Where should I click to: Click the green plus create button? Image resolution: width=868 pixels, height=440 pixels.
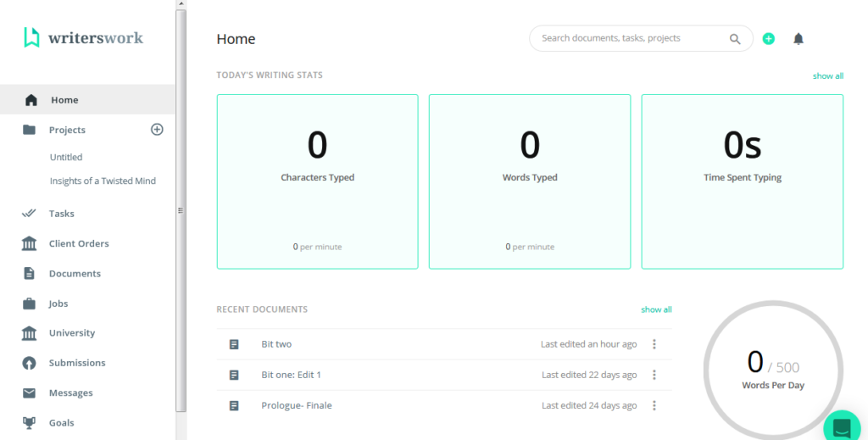tap(768, 39)
